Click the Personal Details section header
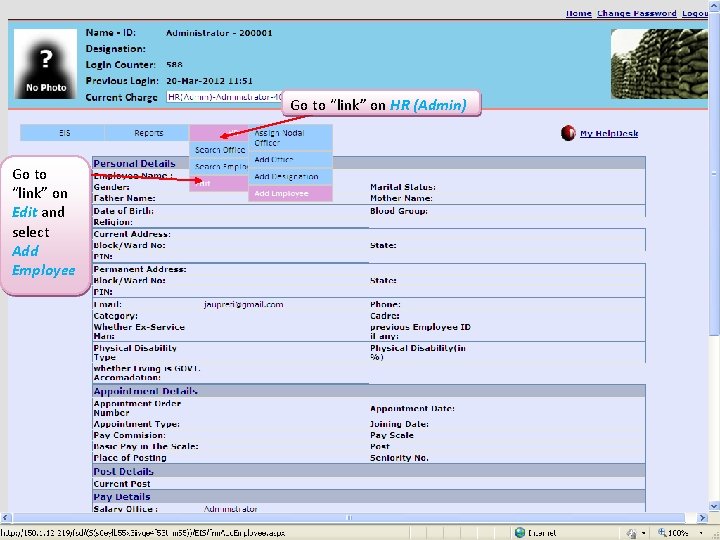The image size is (720, 540). [x=369, y=163]
